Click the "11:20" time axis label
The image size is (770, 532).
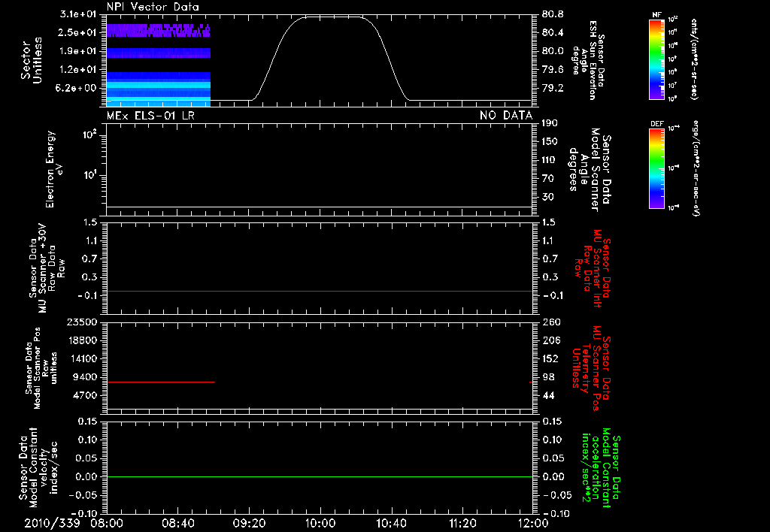462,523
